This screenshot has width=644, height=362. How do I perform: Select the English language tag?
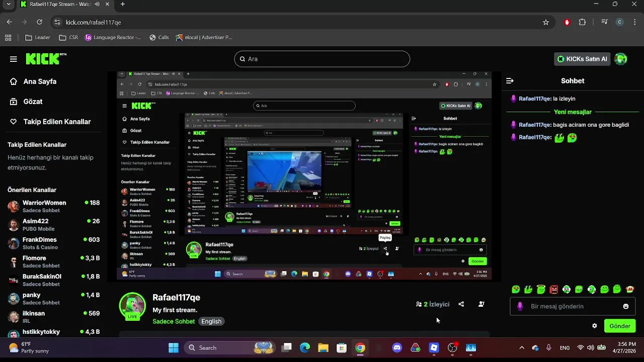[x=211, y=321]
